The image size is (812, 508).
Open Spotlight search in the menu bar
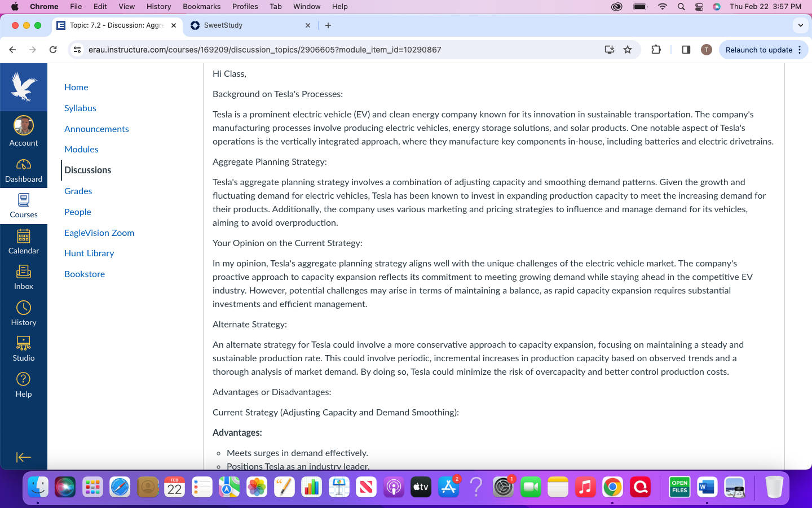pyautogui.click(x=681, y=7)
